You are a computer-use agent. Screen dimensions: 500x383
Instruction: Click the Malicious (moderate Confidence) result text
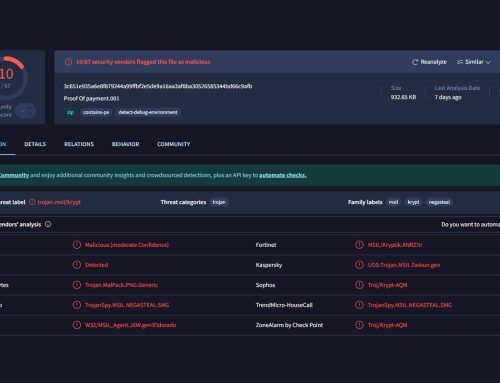pos(127,245)
